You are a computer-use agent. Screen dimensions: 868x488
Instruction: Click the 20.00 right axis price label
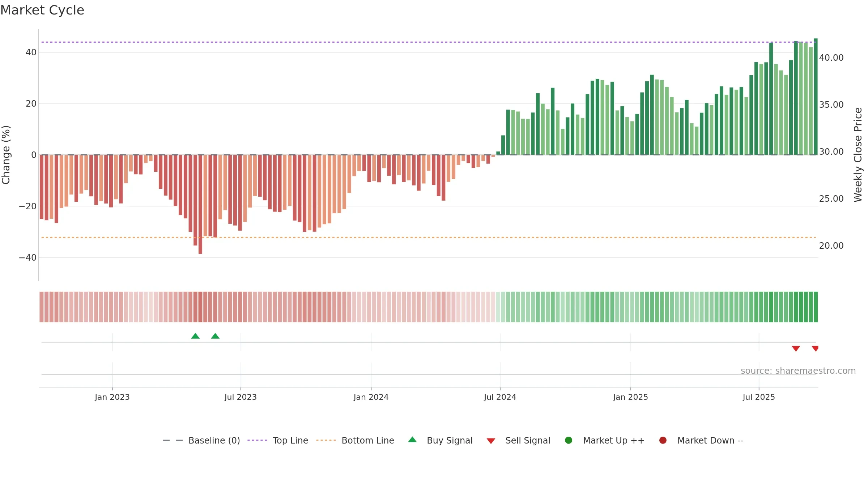[x=831, y=245]
